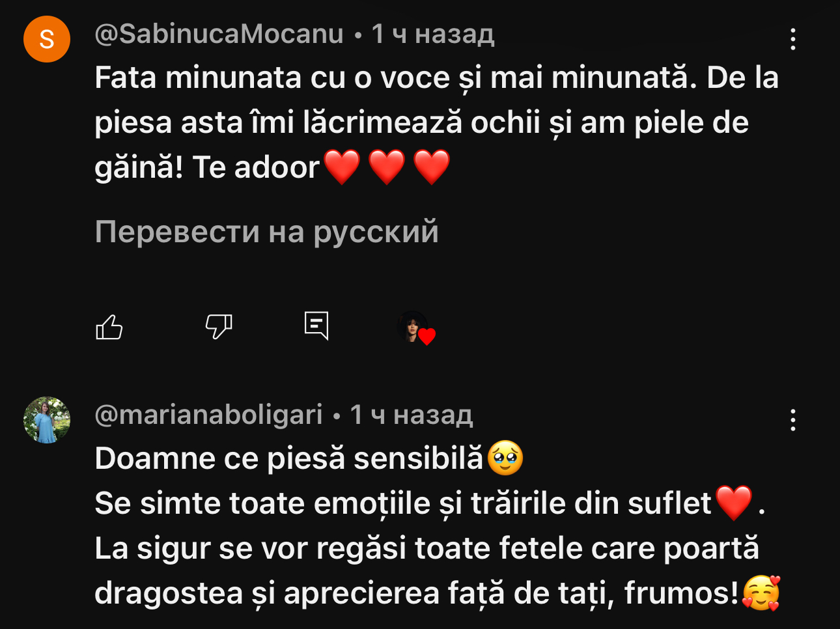Click the 'Doamne ce piesă sensibilă' text line
The width and height of the screenshot is (840, 629).
click(289, 458)
